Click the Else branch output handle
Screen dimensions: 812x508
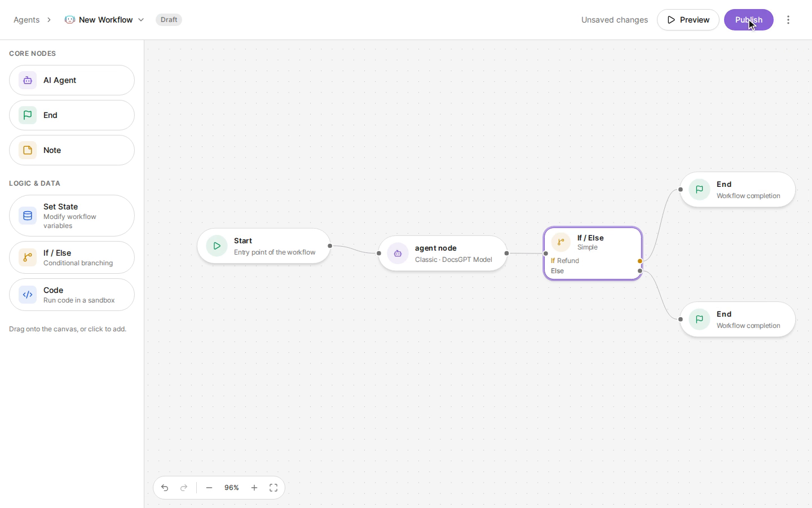[640, 271]
